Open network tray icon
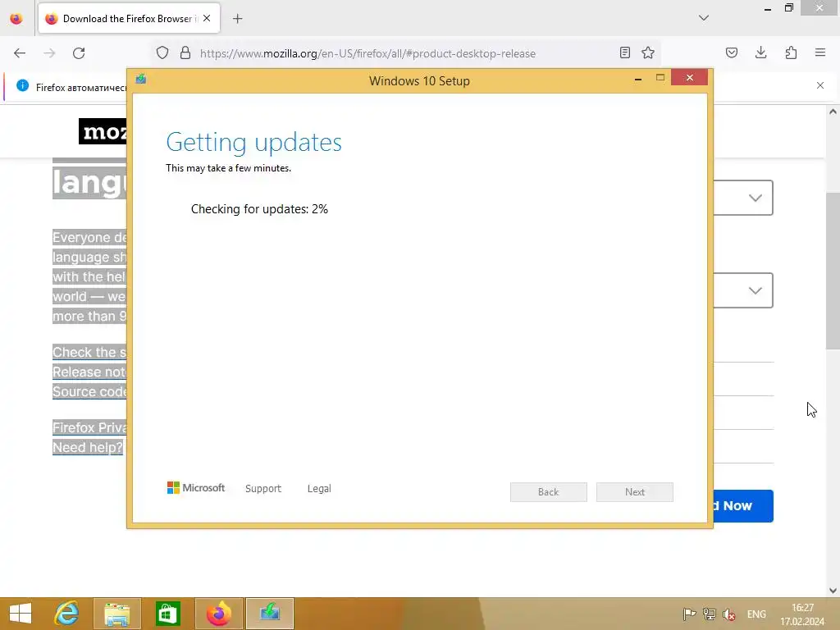This screenshot has width=840, height=630. point(710,614)
